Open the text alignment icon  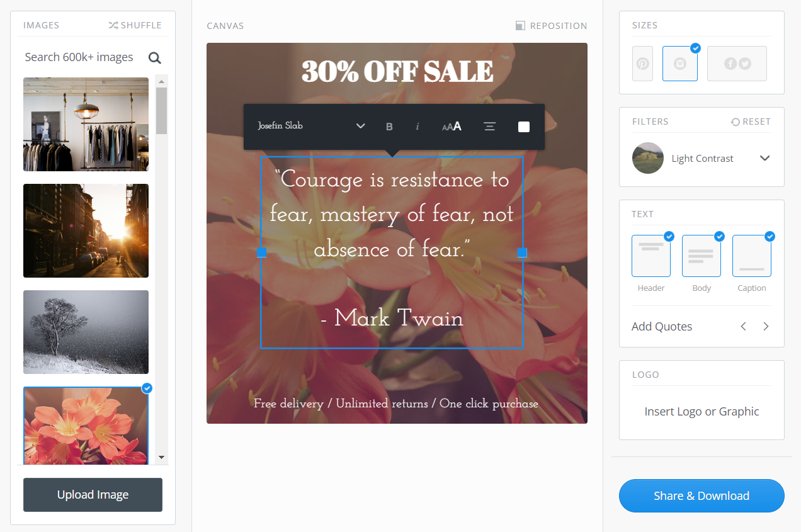[489, 127]
